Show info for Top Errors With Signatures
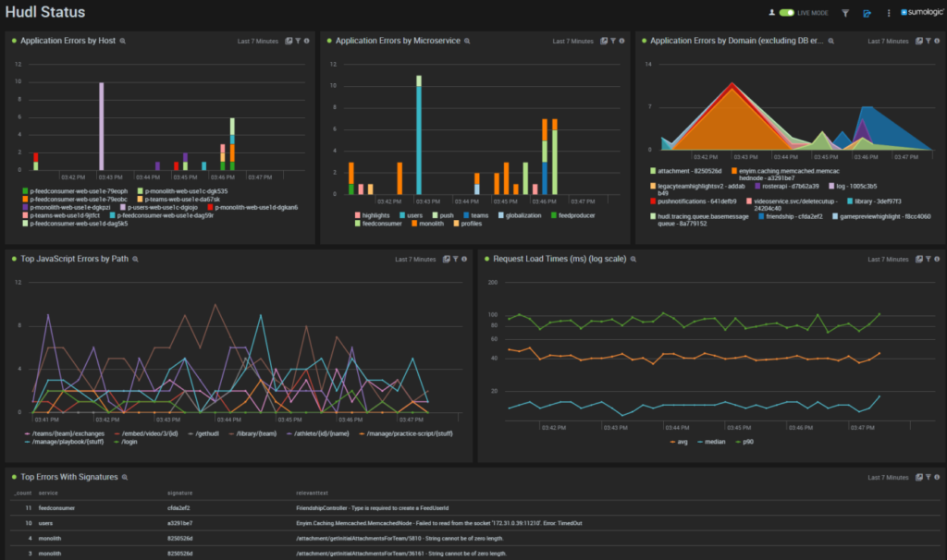Image resolution: width=947 pixels, height=560 pixels. click(x=937, y=478)
